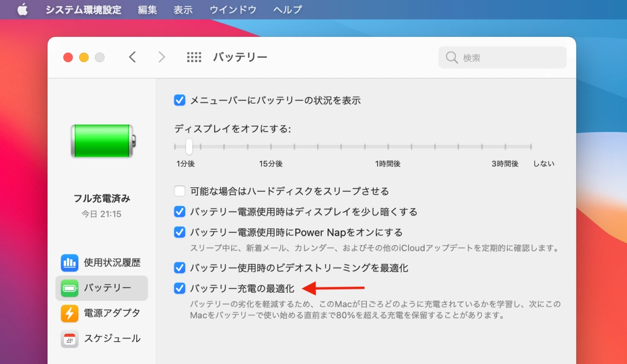The width and height of the screenshot is (627, 364).
Task: Select the バッテリー icon in the sidebar
Action: (x=70, y=288)
